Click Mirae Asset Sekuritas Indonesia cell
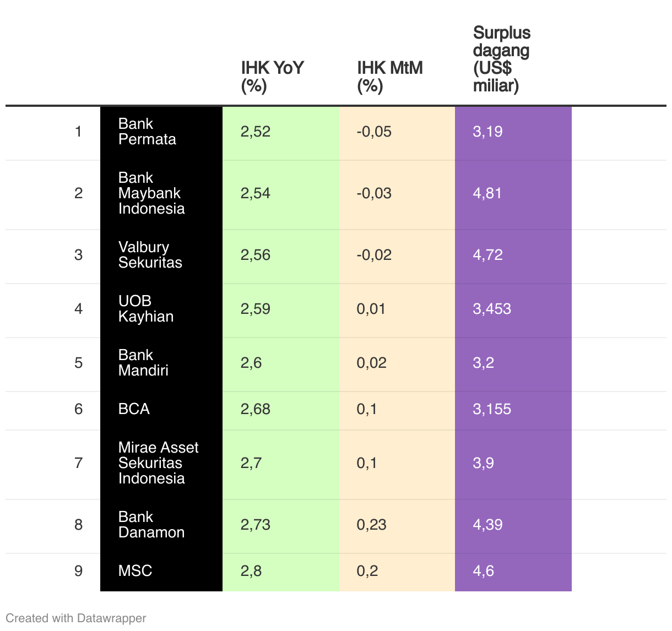This screenshot has width=672, height=631. coord(161,463)
